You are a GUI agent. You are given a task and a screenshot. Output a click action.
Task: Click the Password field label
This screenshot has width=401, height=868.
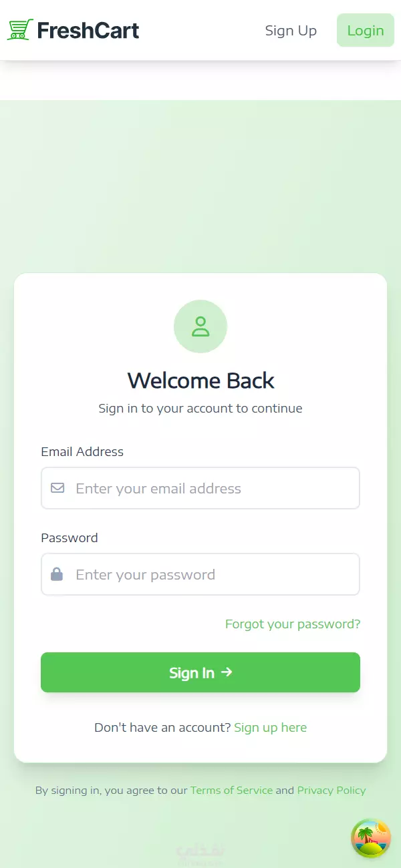(x=70, y=538)
